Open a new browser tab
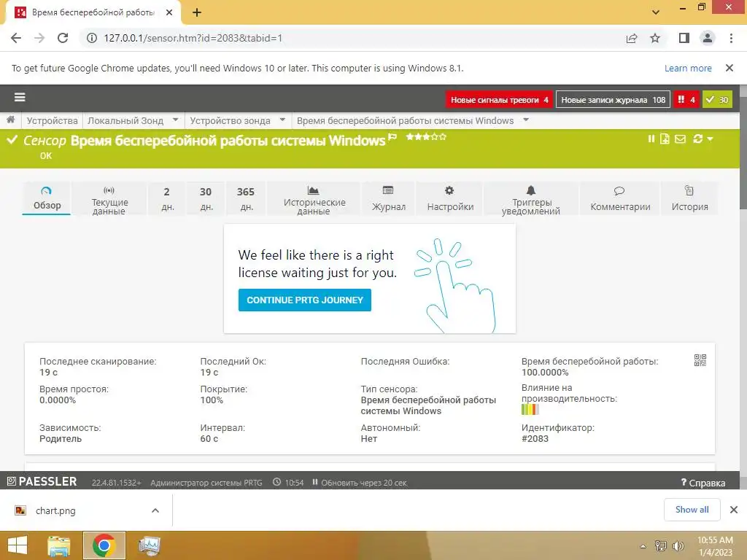Screen dimensions: 747x560 click(197, 12)
